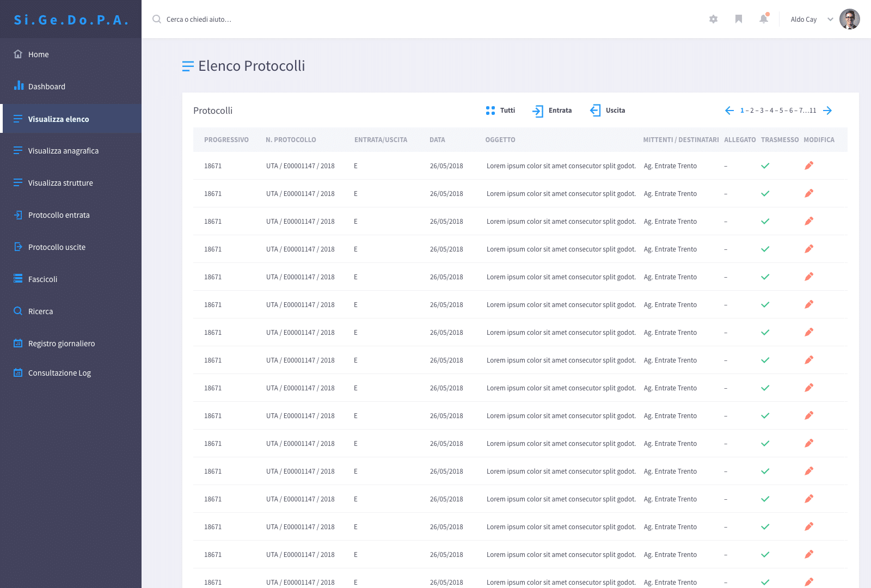Sort by the N. PROTOCOLLO column header
This screenshot has width=871, height=588.
click(291, 140)
